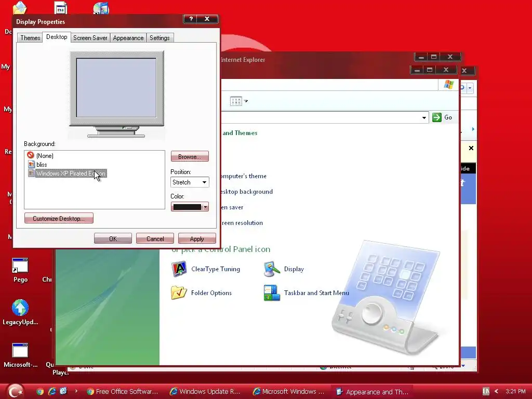Click the black background color swatch

(187, 207)
